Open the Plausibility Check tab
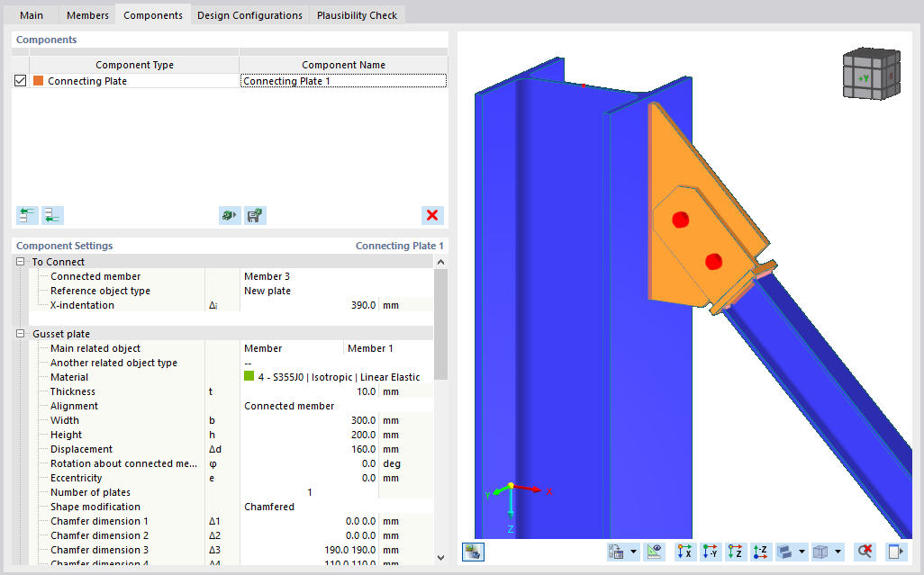This screenshot has width=924, height=575. [x=358, y=15]
